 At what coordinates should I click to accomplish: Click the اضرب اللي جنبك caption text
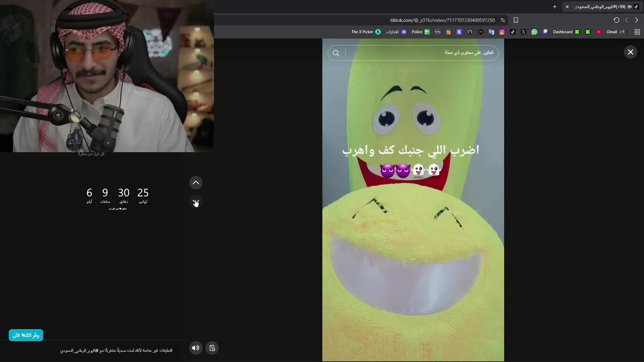coord(411,150)
